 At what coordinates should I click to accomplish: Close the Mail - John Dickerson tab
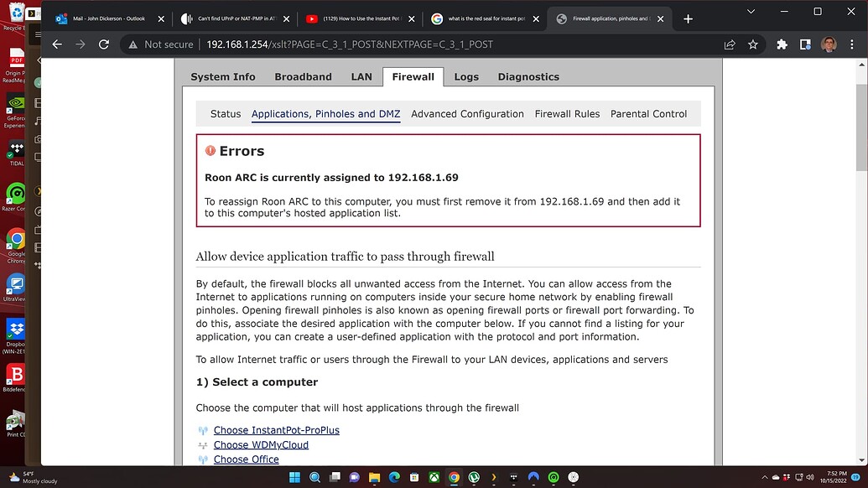(161, 18)
